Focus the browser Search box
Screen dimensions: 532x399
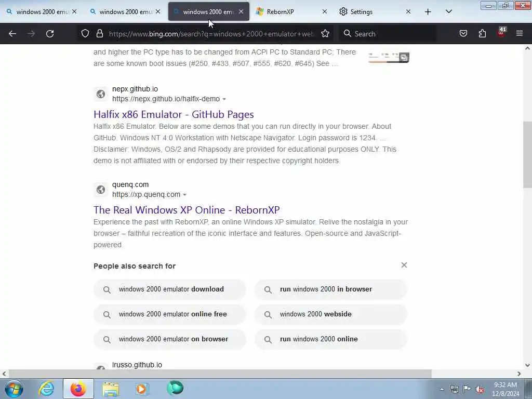pyautogui.click(x=387, y=34)
